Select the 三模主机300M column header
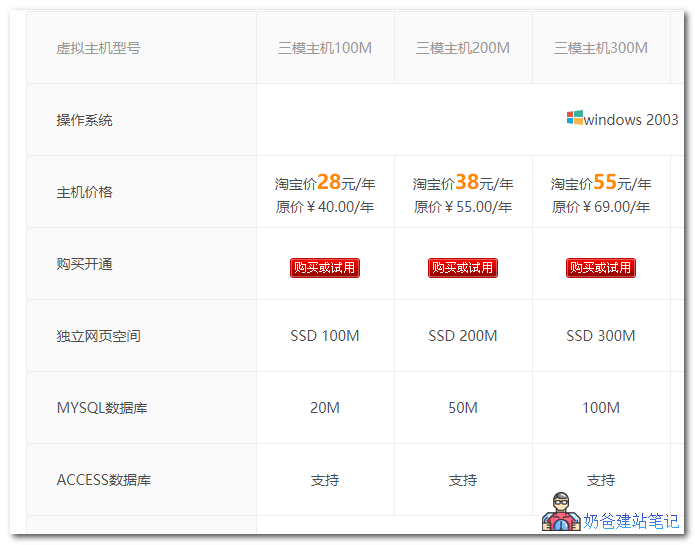The height and width of the screenshot is (545, 695). coord(601,48)
